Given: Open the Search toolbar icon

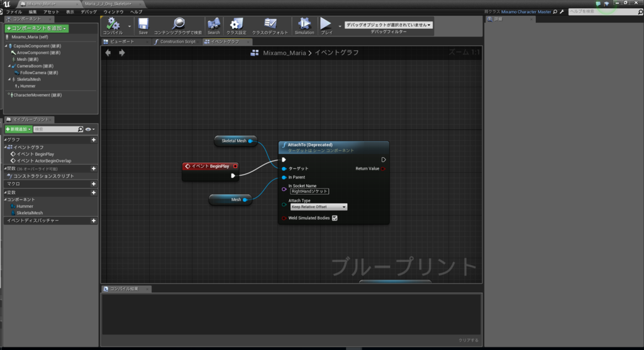Looking at the screenshot, I should [x=214, y=24].
